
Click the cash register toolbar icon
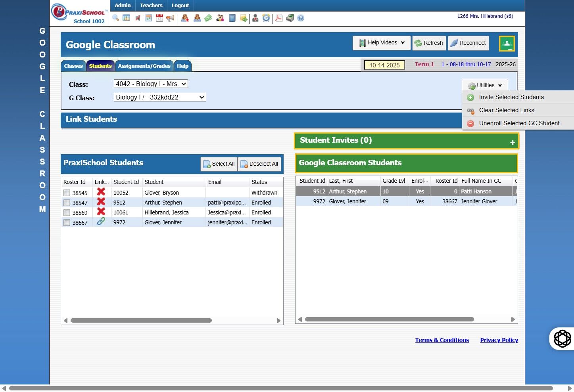point(290,18)
